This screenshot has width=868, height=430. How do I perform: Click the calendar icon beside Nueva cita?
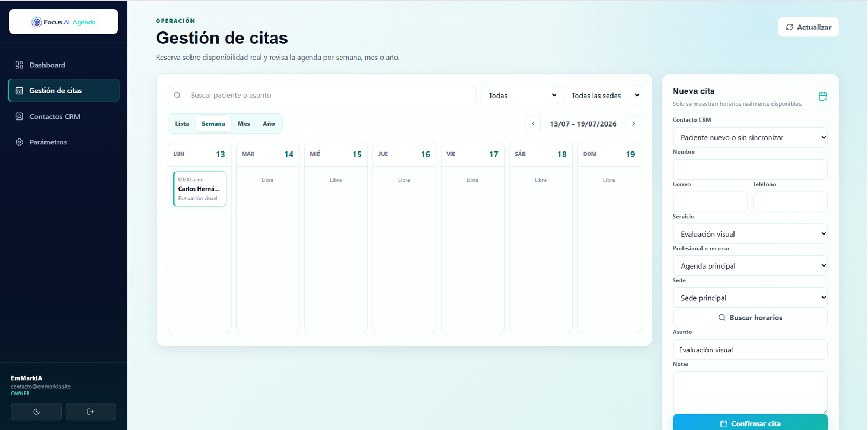click(823, 96)
